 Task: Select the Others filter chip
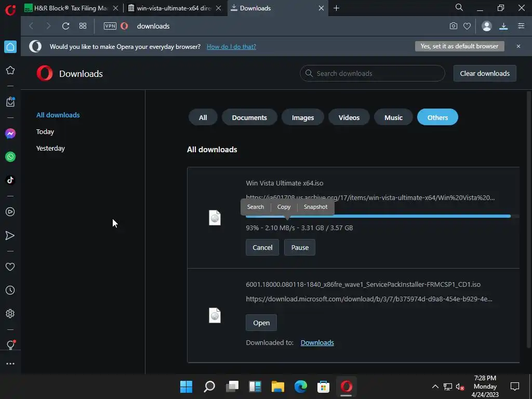(437, 117)
